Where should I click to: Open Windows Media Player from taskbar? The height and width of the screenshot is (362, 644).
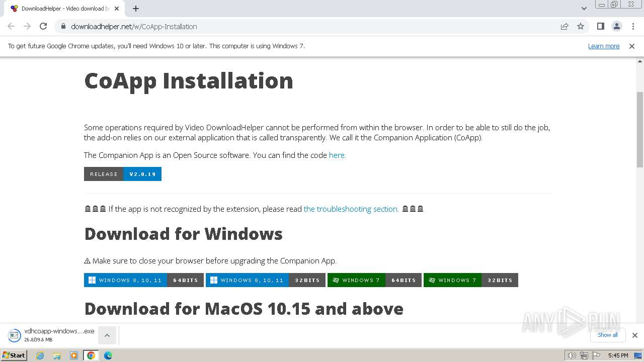pyautogui.click(x=74, y=355)
